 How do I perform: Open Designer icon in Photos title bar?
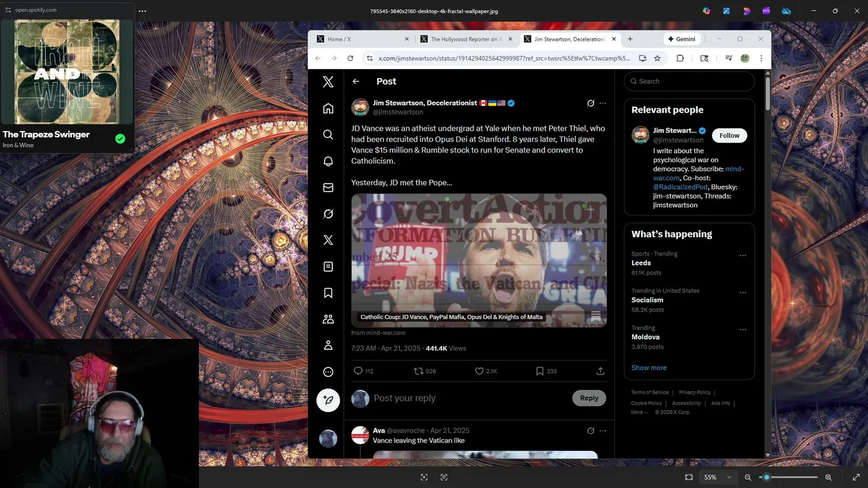tap(747, 11)
